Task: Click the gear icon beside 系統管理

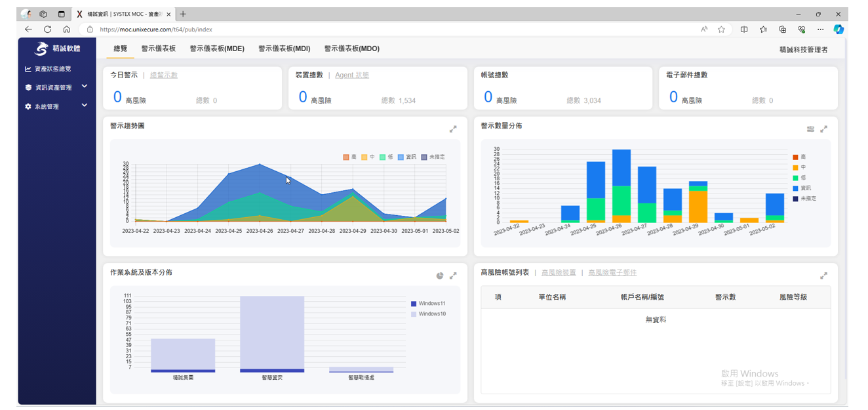Action: [x=28, y=106]
